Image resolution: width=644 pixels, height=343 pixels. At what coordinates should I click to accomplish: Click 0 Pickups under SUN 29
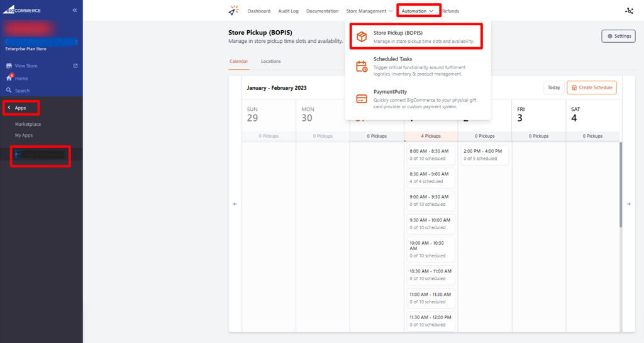[x=269, y=136]
